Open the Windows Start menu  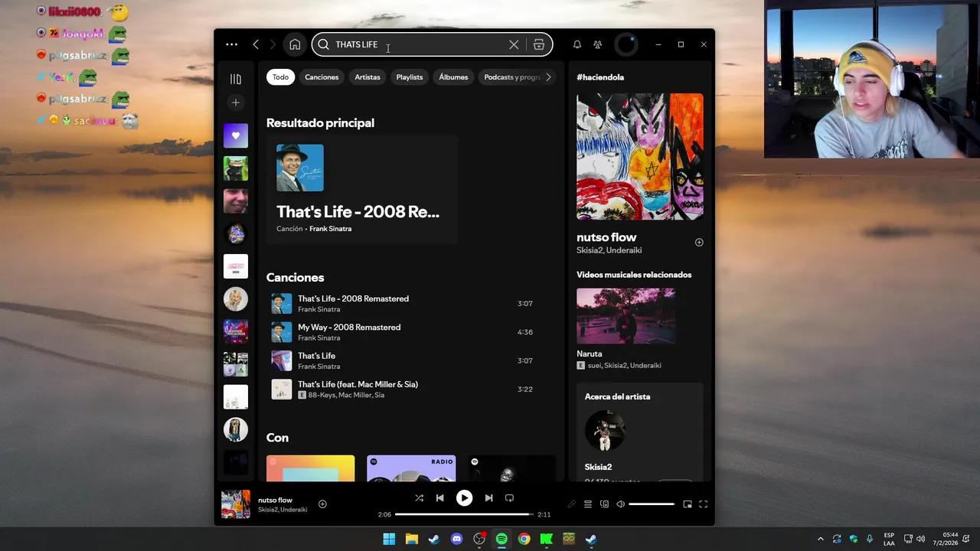tap(389, 539)
